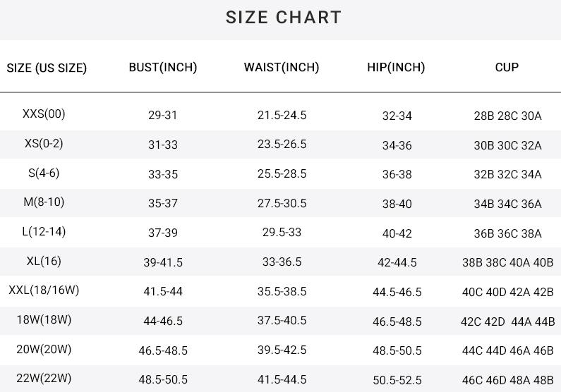Click the WAIST(INCH) column header
561x392 pixels.
coord(282,68)
